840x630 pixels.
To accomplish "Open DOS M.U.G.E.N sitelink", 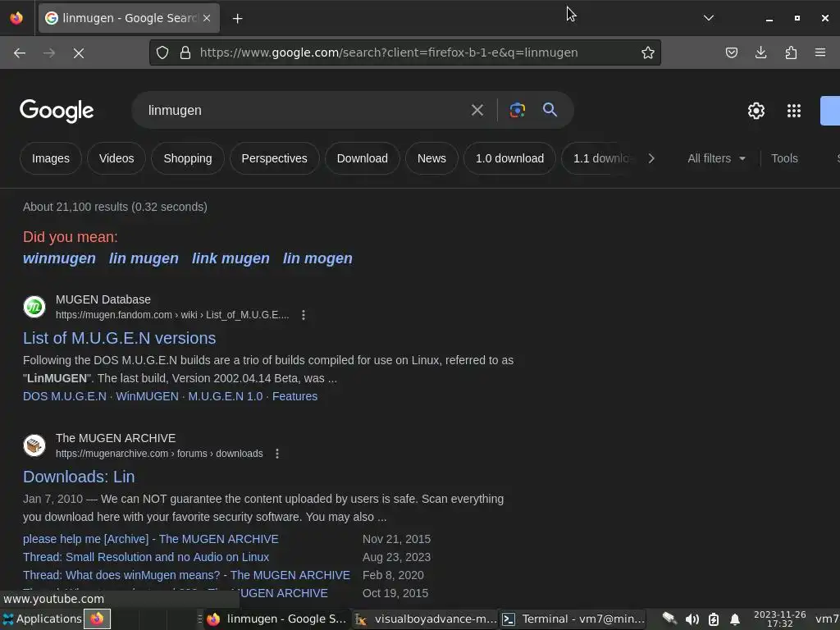I will (65, 396).
